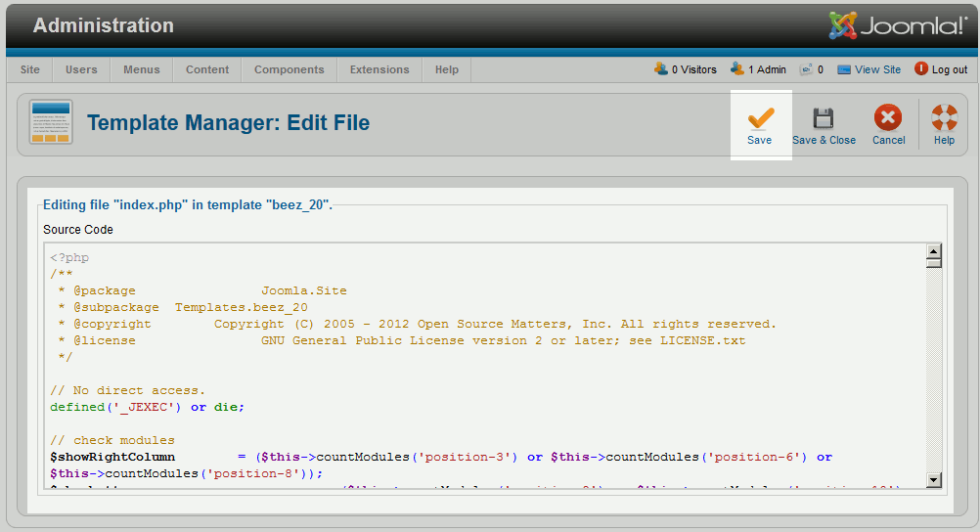The height and width of the screenshot is (532, 980).
Task: Click the messages envelope icon
Action: [806, 69]
